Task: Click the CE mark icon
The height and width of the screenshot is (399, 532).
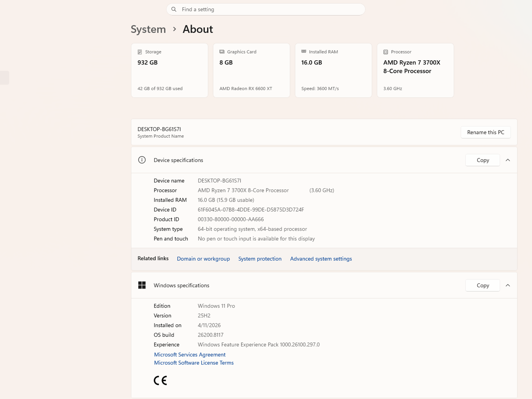Action: 160,381
